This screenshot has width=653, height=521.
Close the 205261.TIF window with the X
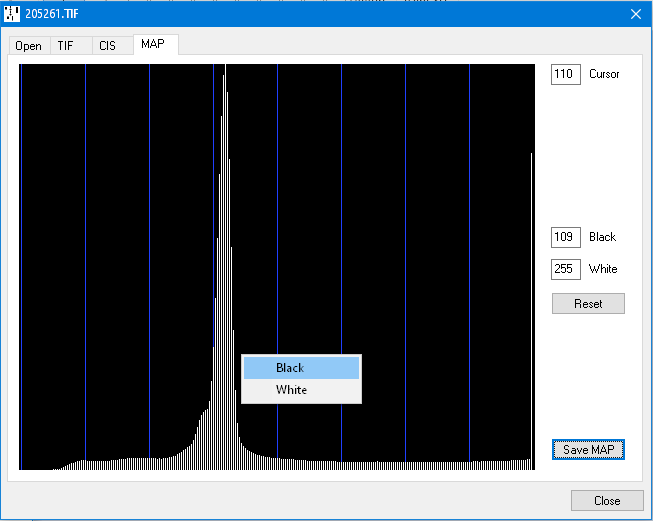635,13
